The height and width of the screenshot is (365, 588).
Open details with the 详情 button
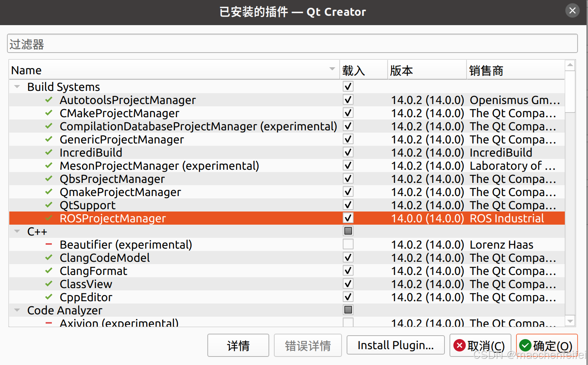pyautogui.click(x=238, y=345)
